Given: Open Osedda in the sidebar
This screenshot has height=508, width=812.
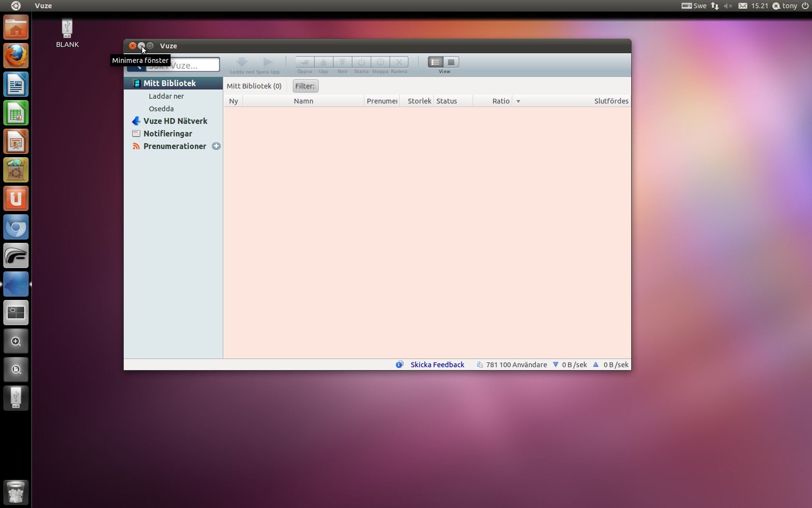Looking at the screenshot, I should point(161,109).
